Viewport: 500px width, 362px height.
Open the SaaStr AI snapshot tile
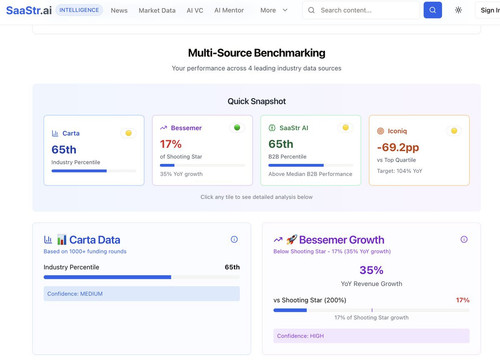311,150
